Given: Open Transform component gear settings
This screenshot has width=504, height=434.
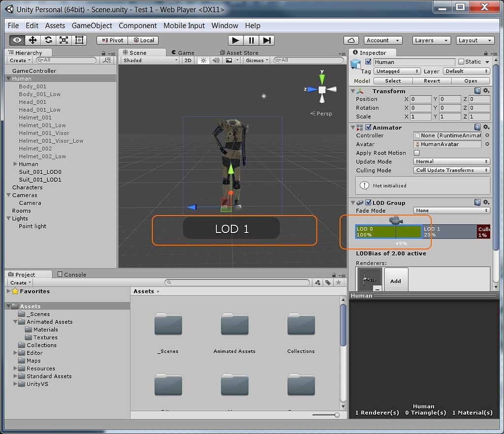Looking at the screenshot, I should click(x=486, y=91).
